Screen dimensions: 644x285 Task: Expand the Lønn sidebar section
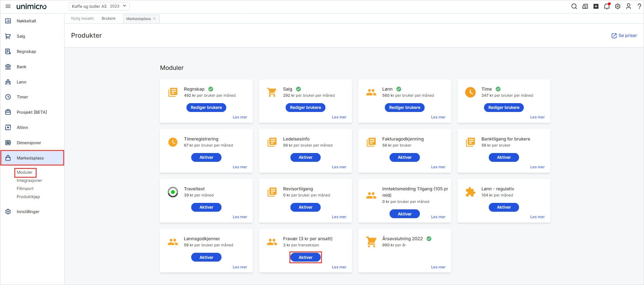[x=21, y=82]
